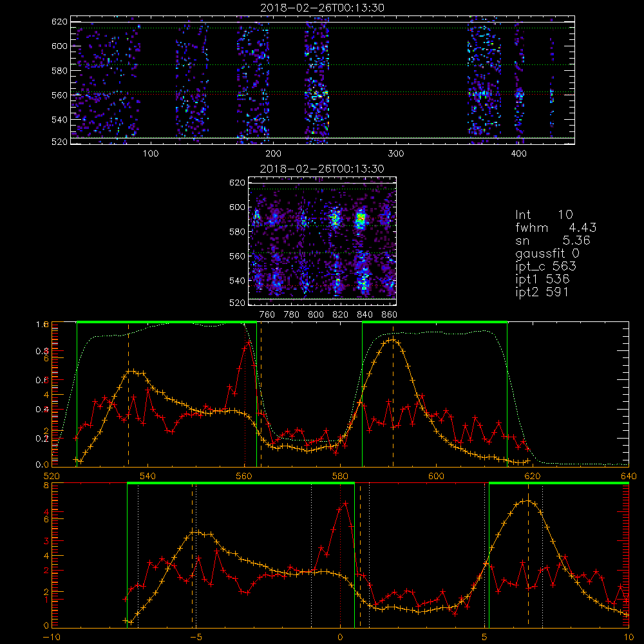Click the '800' x-axis label of middle image
The width and height of the screenshot is (644, 644).
(x=316, y=315)
